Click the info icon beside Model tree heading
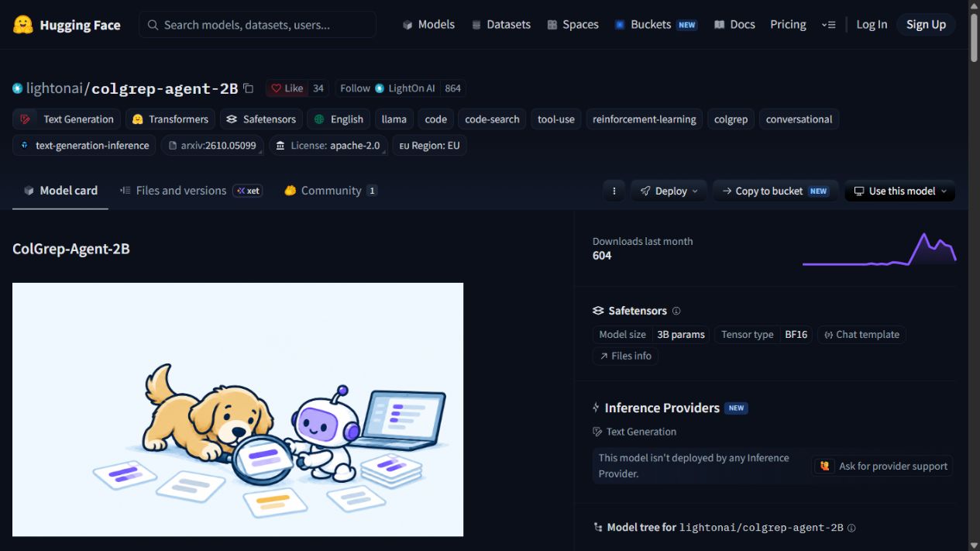This screenshot has width=980, height=551. [x=851, y=528]
